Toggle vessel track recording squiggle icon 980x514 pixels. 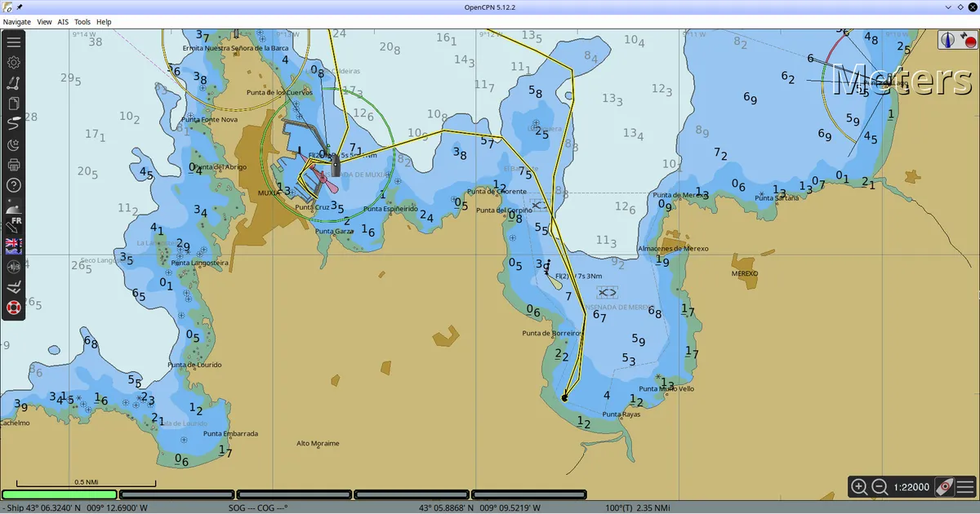14,124
